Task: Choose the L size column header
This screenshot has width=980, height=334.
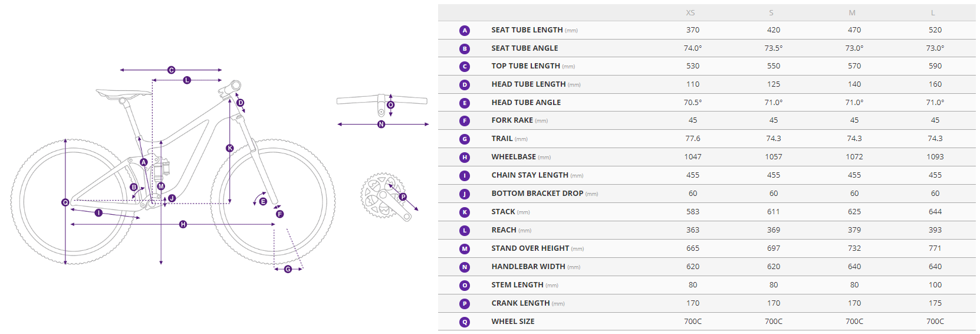Action: click(x=932, y=13)
